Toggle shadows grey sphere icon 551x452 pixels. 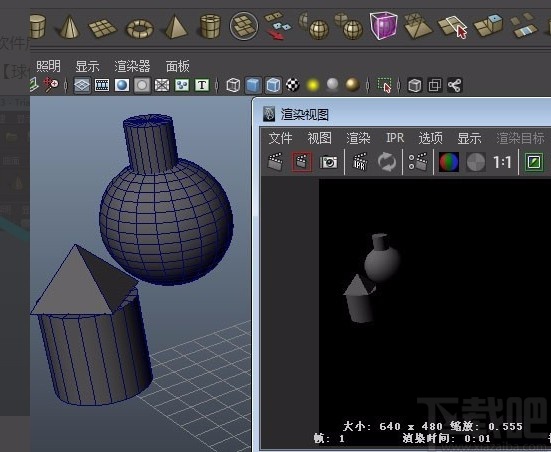pyautogui.click(x=332, y=85)
